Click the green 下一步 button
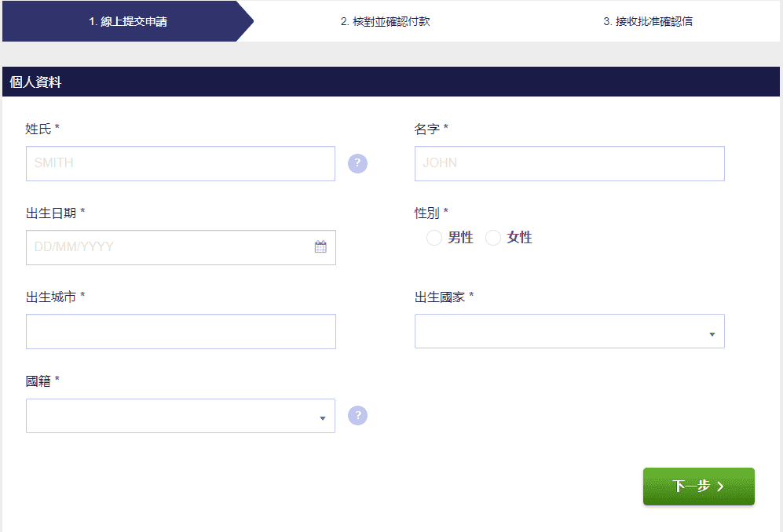 coord(699,486)
